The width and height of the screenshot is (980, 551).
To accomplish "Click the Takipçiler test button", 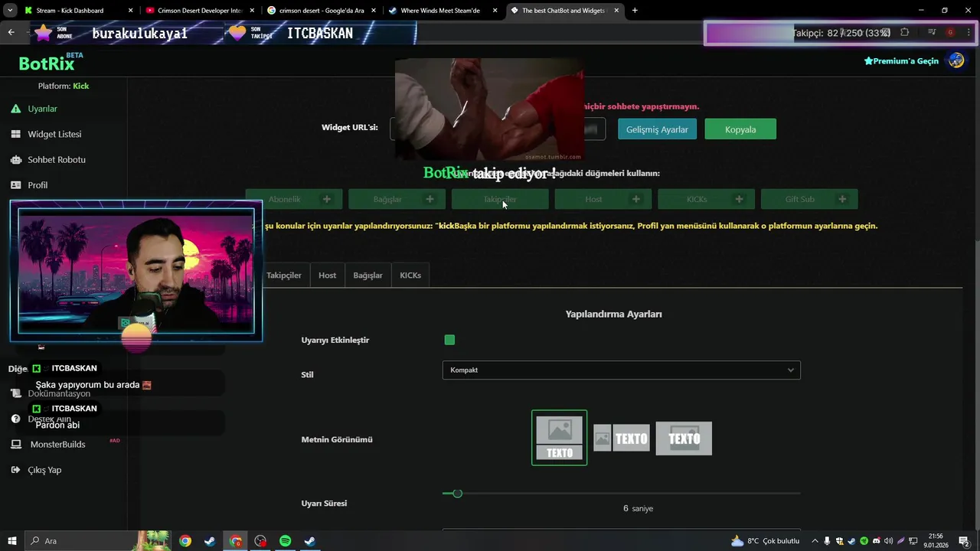I will point(500,199).
